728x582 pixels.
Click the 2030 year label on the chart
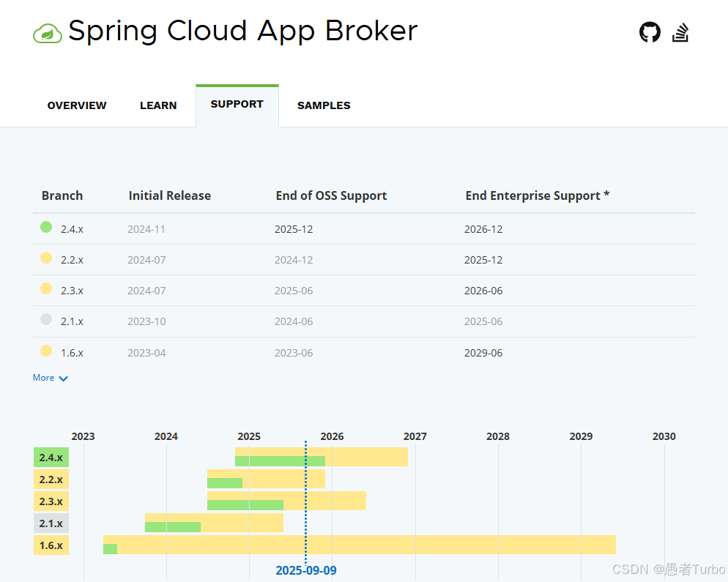point(664,436)
